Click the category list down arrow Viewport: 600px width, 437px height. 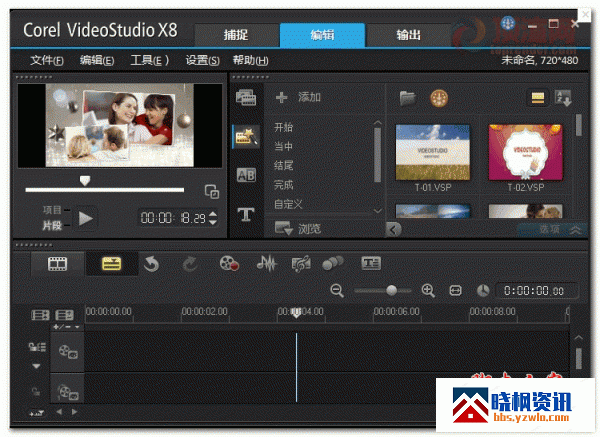(x=377, y=211)
